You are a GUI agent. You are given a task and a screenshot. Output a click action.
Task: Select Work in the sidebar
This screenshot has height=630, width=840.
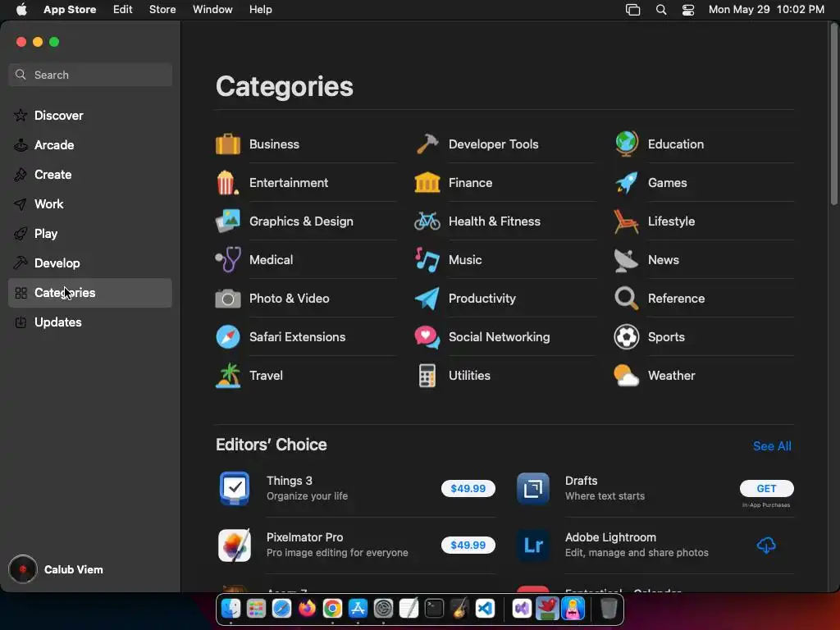[x=90, y=203]
